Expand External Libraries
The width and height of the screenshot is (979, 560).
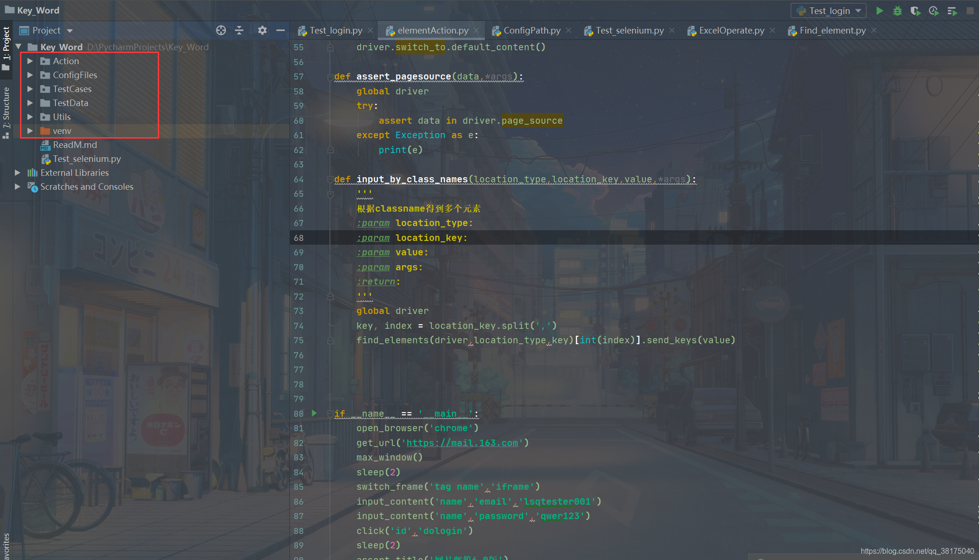pos(18,173)
